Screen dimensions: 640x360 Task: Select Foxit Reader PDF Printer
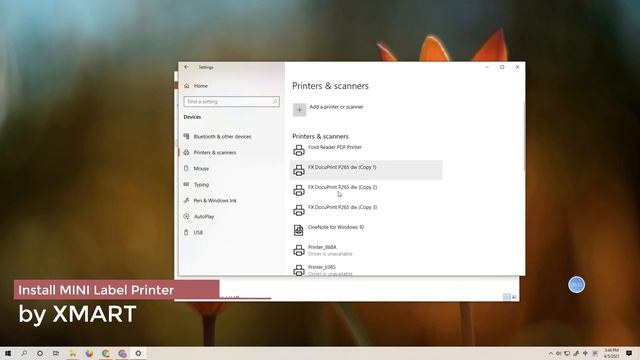366,150
